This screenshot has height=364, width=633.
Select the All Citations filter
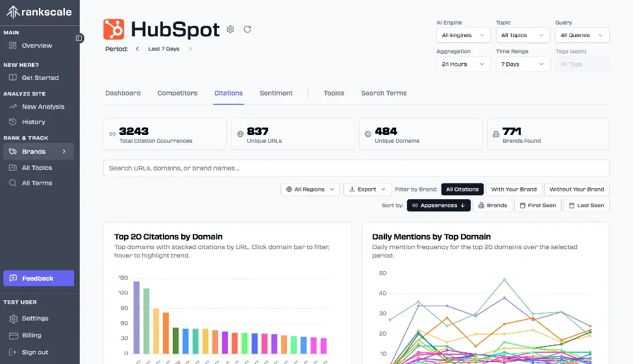tap(462, 189)
